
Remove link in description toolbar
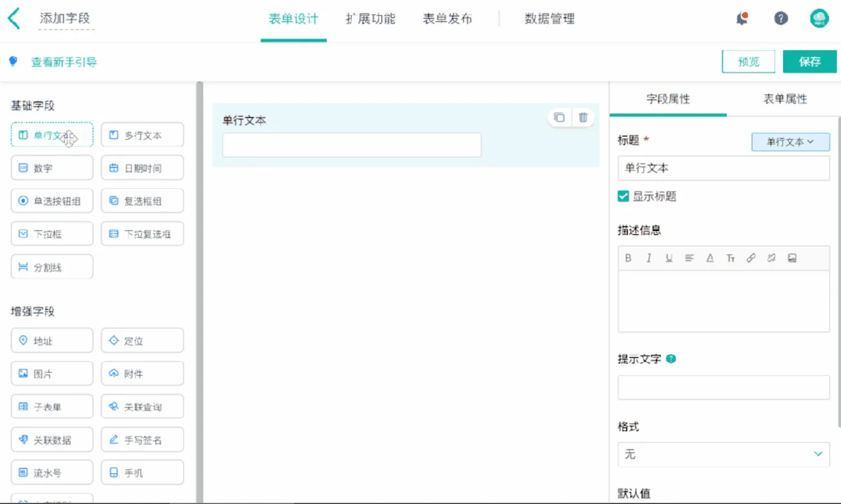pyautogui.click(x=771, y=258)
